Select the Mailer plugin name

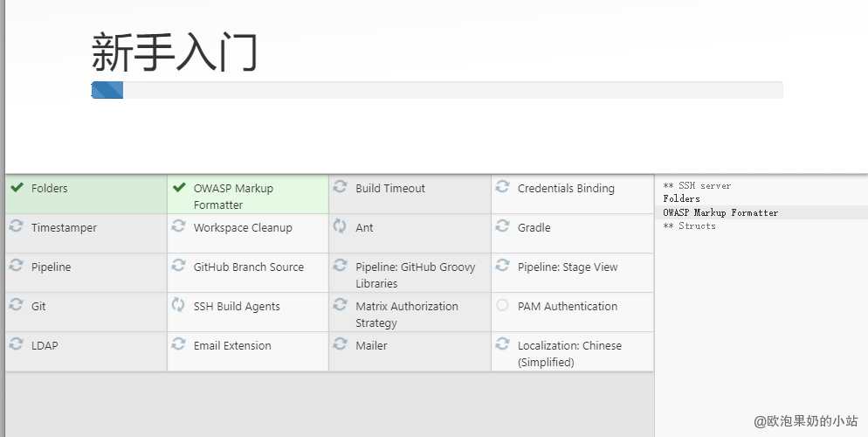click(371, 345)
